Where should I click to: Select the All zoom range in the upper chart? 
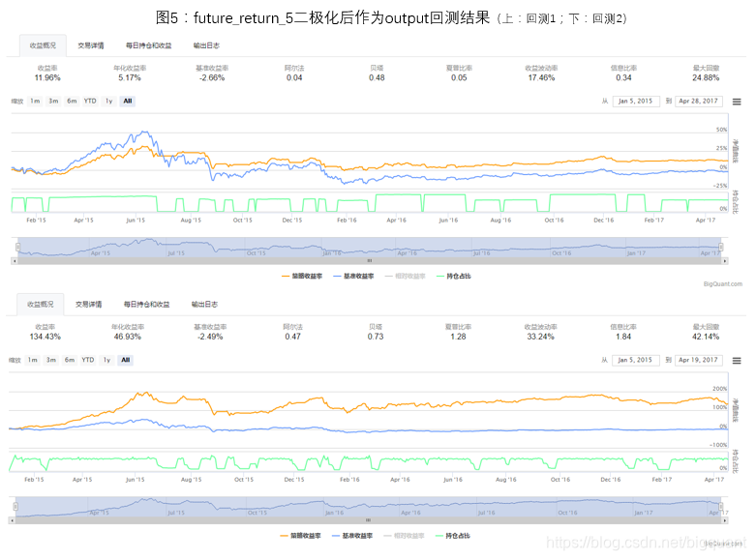[127, 101]
